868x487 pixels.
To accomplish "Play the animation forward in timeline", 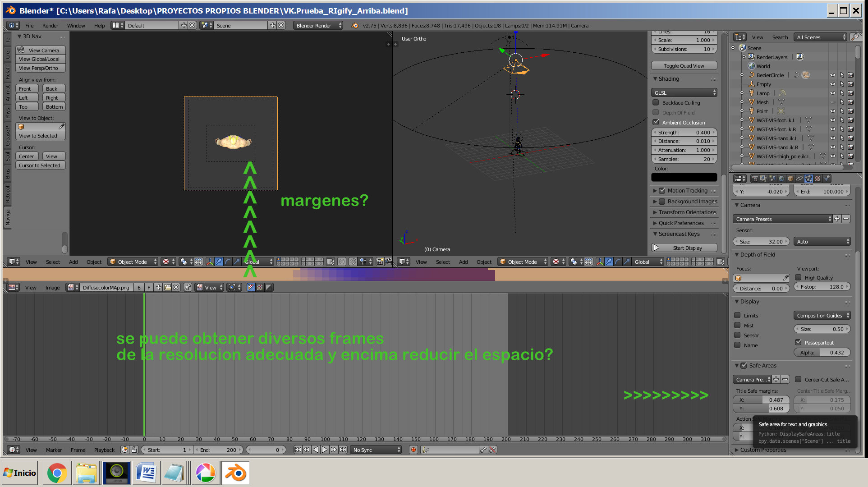I will click(325, 450).
